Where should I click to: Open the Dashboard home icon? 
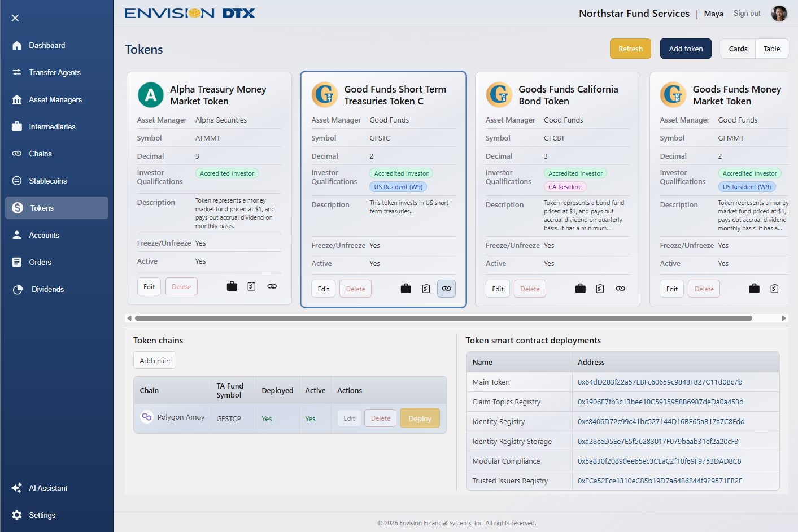tap(17, 45)
